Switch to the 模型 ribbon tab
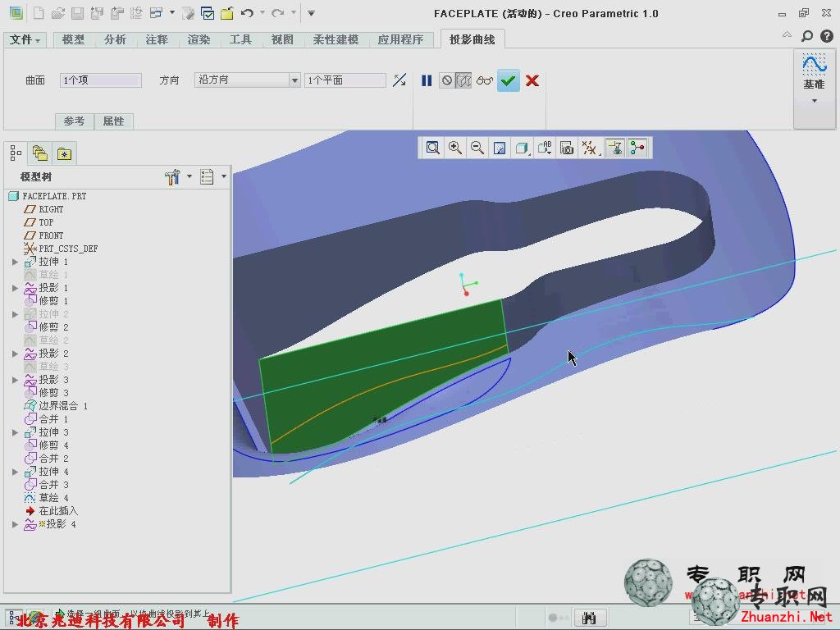 tap(73, 39)
